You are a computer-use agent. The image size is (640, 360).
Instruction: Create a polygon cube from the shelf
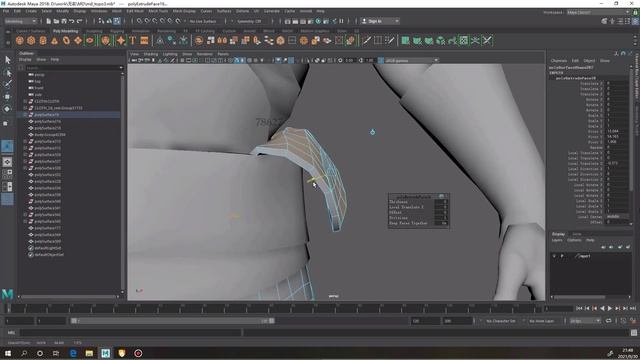coord(31,40)
